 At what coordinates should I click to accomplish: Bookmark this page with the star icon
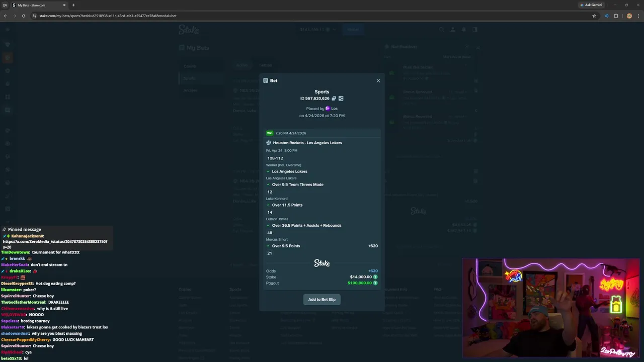[x=594, y=16]
